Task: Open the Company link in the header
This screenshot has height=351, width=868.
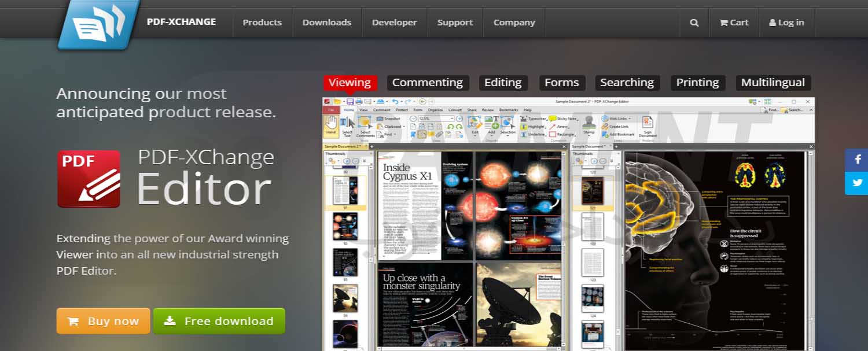Action: pos(514,23)
